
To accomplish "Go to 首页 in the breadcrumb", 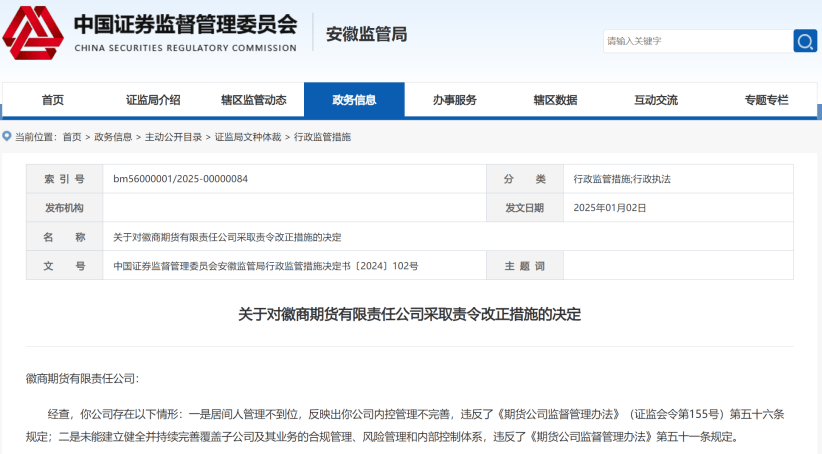I will 72,137.
